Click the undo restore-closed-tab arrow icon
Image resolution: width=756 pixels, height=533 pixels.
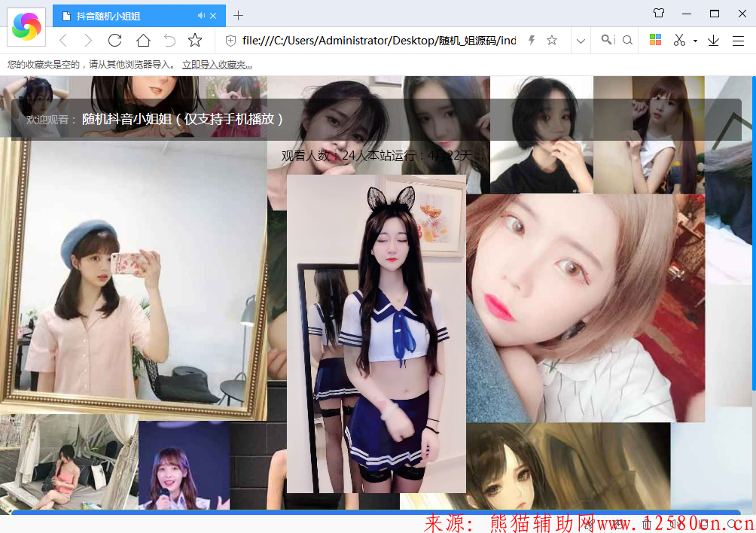click(x=169, y=41)
